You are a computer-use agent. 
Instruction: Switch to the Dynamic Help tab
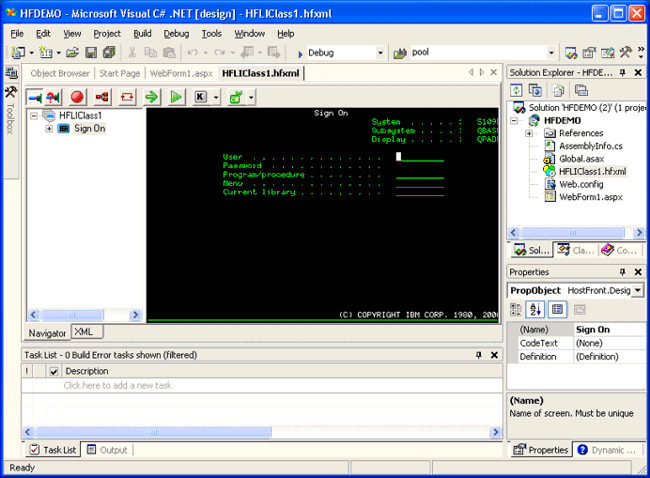point(607,450)
